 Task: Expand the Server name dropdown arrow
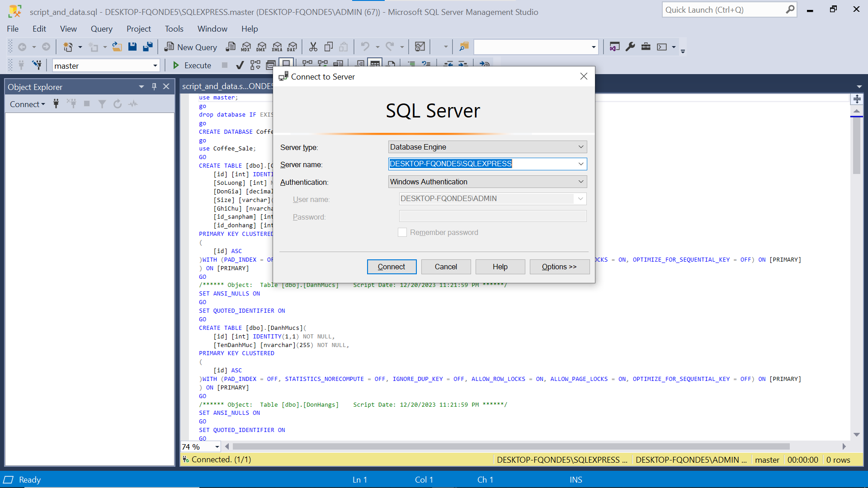(581, 164)
